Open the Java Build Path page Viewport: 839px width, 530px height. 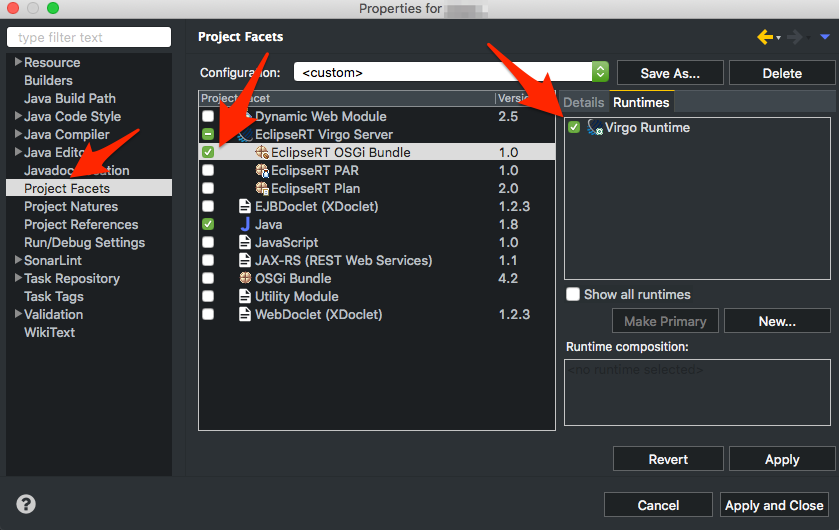(x=70, y=98)
